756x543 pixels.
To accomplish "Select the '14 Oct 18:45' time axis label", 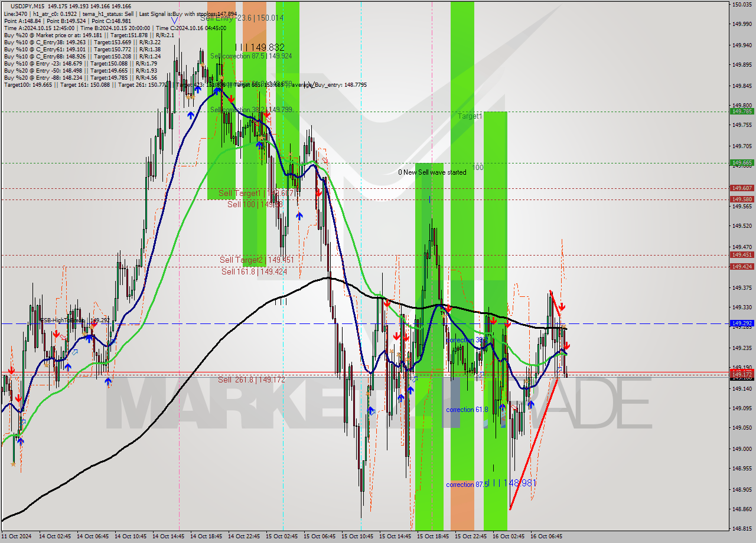I will tap(206, 537).
